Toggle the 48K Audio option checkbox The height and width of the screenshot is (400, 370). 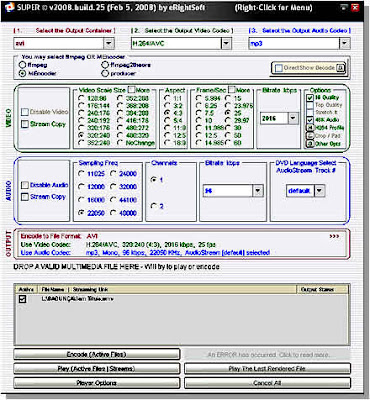tap(310, 120)
